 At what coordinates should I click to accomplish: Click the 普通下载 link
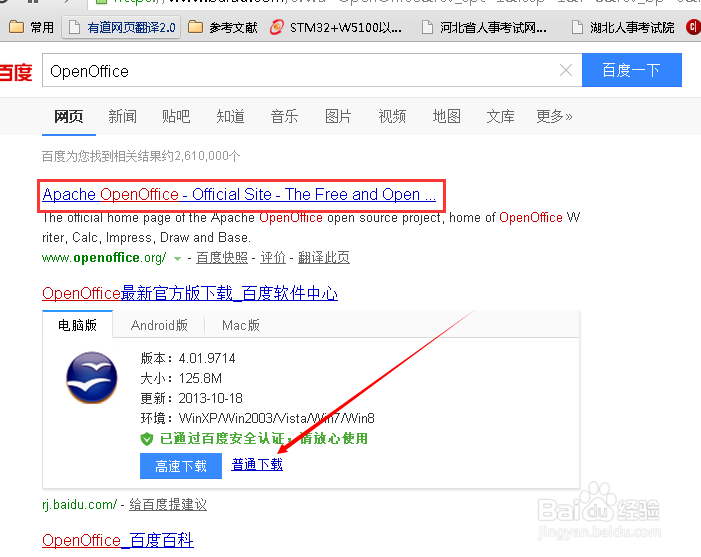(x=257, y=465)
